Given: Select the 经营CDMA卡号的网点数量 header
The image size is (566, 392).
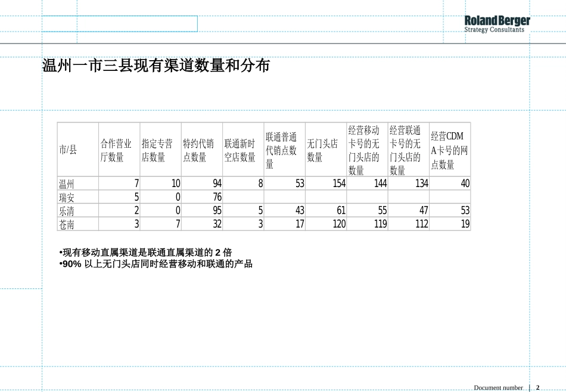Looking at the screenshot, I should (x=450, y=150).
